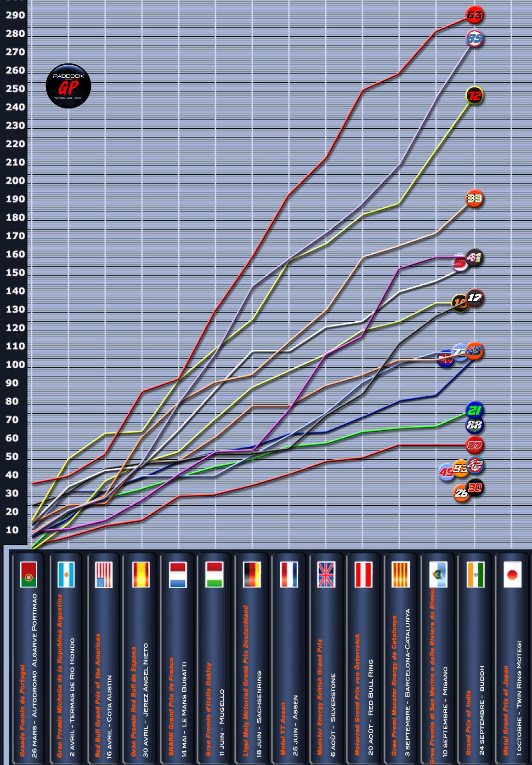Select the United Kingdom flag icon
Screen dimensions: 532x765
tap(326, 575)
